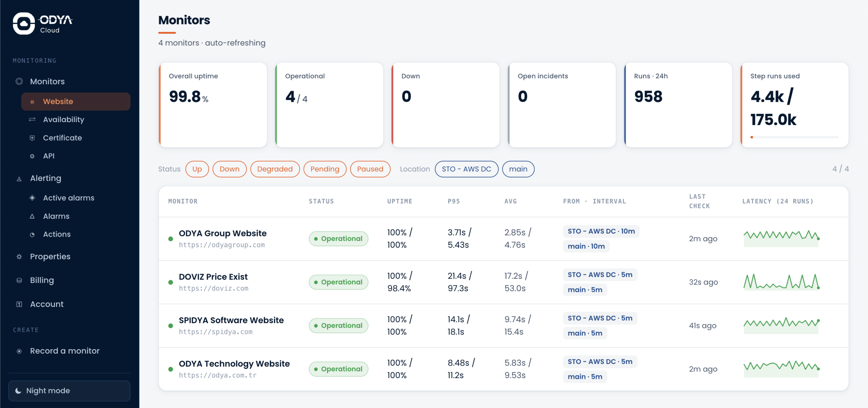Click the Open incidents card
868x408 pixels.
click(562, 105)
